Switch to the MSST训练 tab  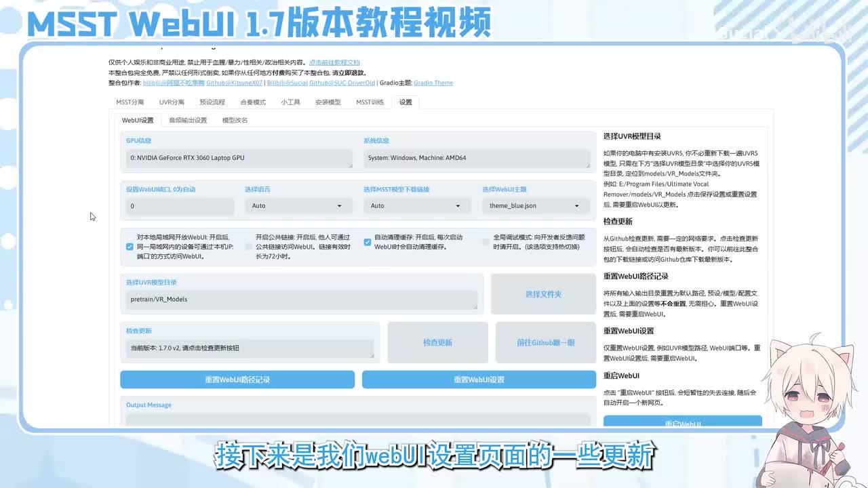370,102
